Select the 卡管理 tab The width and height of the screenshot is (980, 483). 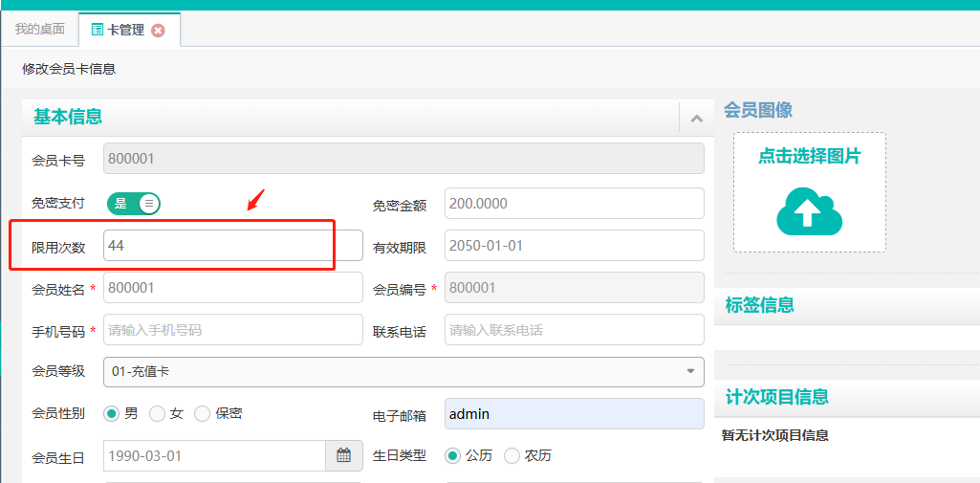point(129,30)
